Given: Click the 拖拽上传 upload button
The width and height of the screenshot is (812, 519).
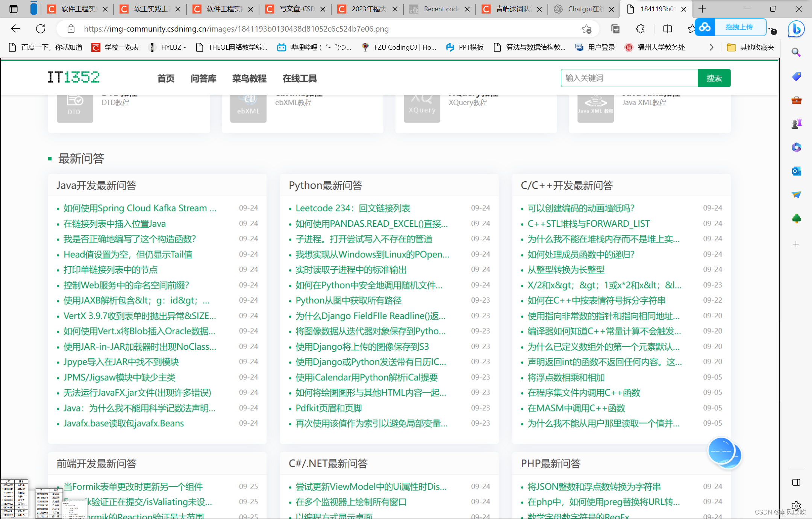Looking at the screenshot, I should (731, 27).
